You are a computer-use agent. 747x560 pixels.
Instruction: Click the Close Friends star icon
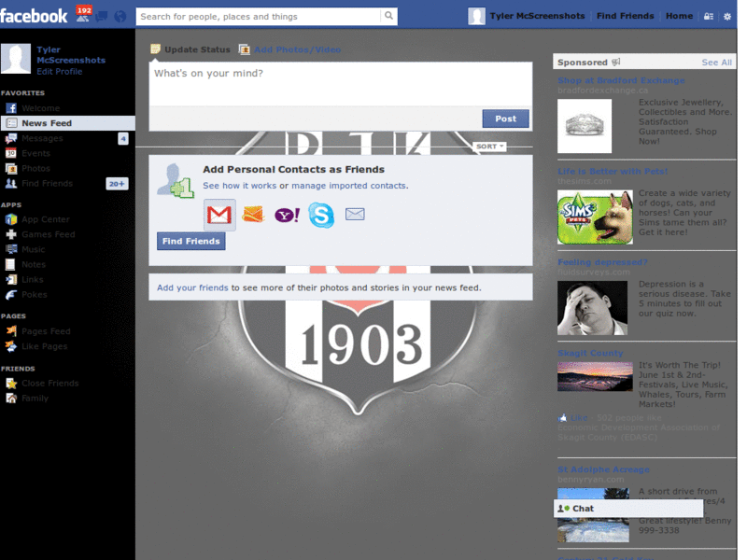pyautogui.click(x=11, y=384)
